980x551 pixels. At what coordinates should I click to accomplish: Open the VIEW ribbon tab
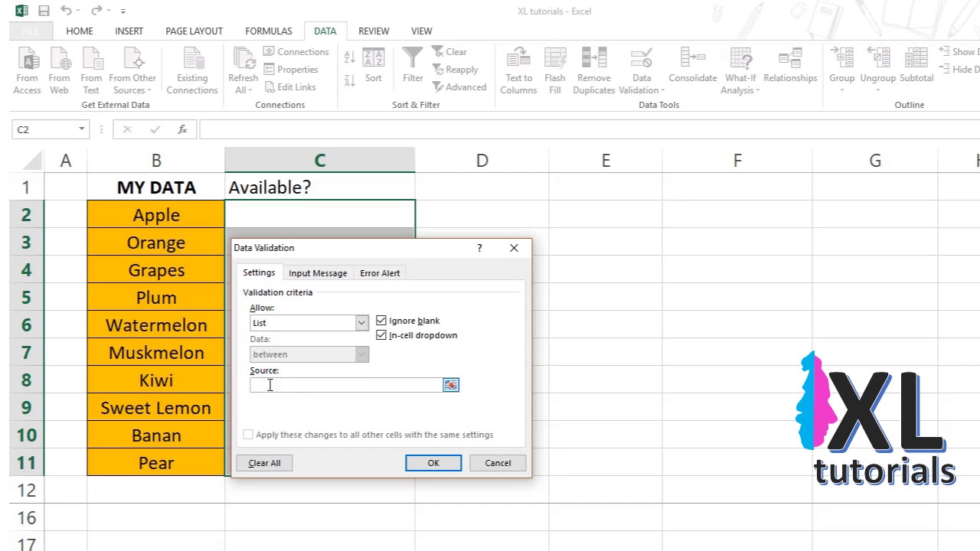[421, 31]
